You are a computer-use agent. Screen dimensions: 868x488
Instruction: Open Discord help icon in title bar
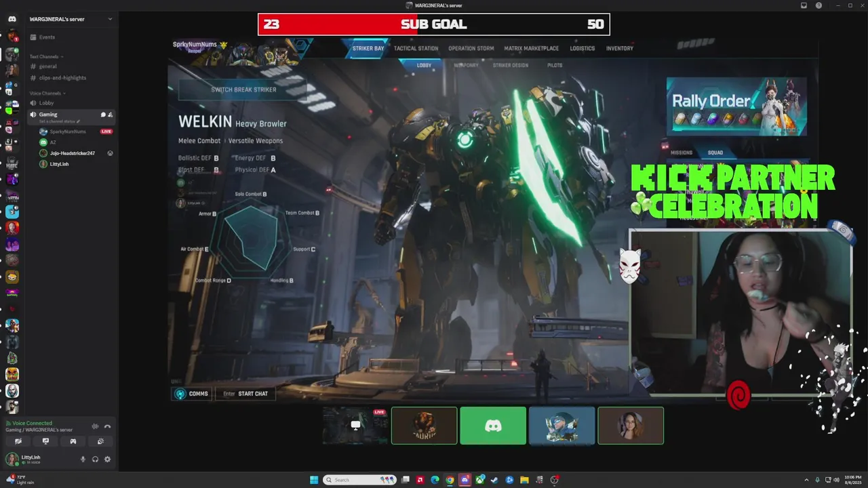click(x=818, y=5)
